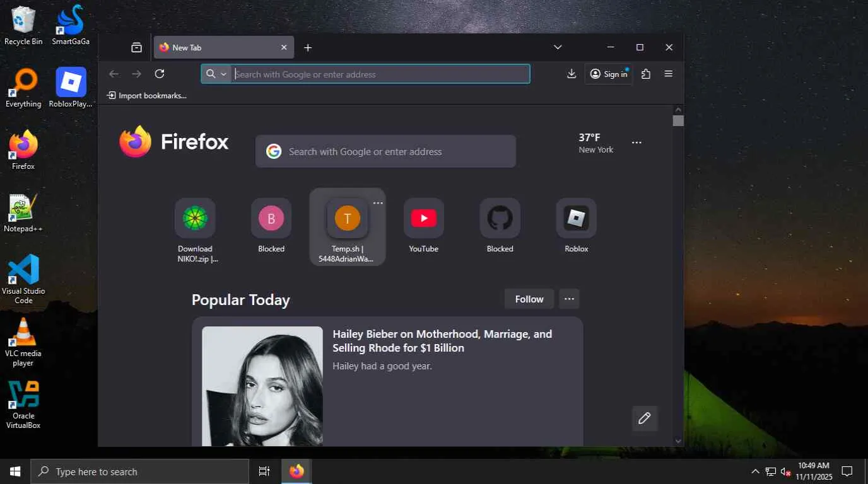Click the Firefox taskbar button

tap(296, 471)
